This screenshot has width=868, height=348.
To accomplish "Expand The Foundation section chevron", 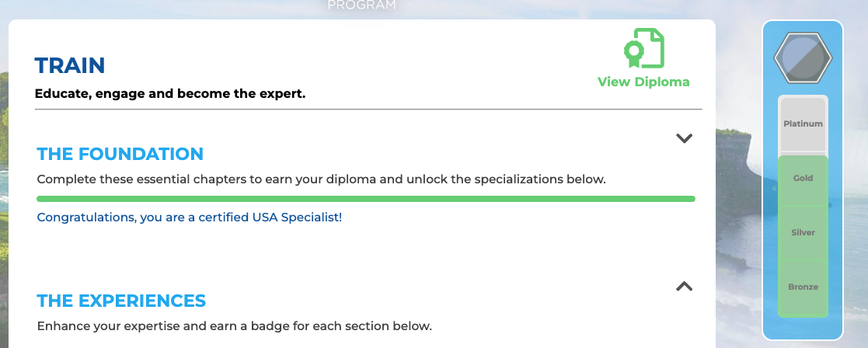I will [684, 139].
